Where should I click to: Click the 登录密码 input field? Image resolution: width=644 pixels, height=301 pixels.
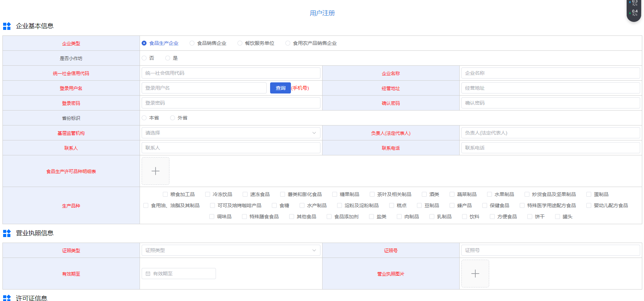(231, 103)
